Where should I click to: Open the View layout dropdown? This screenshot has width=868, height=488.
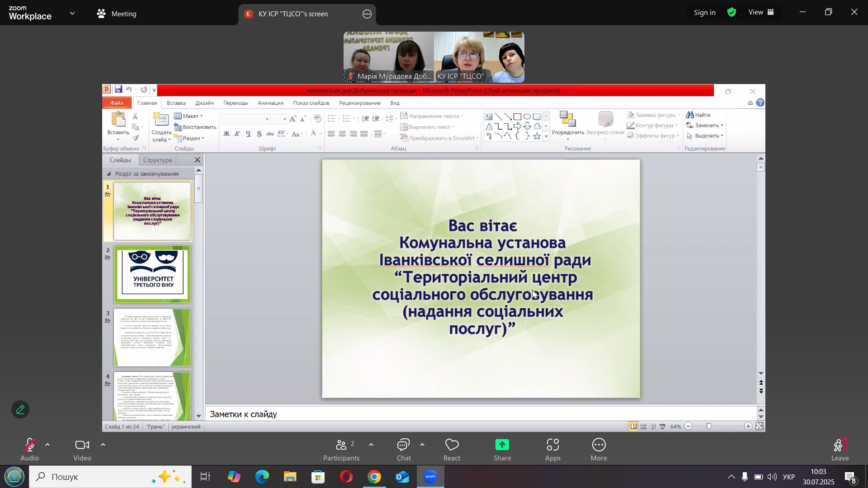click(x=761, y=13)
